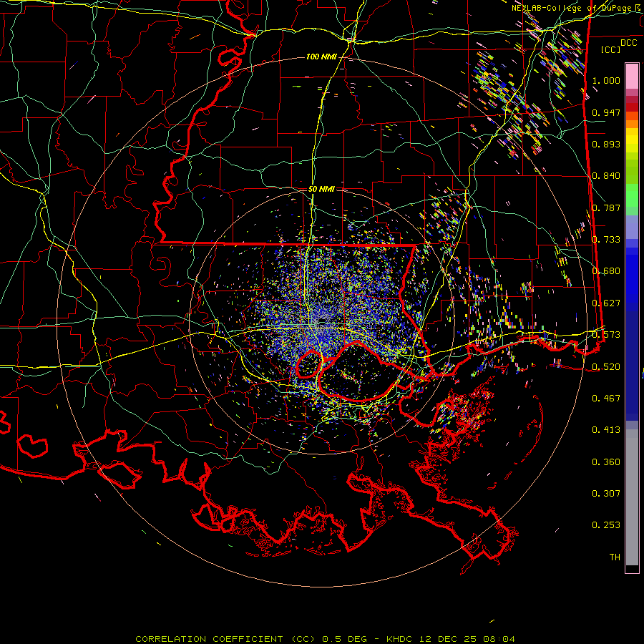Click the 0.893 scale value
This screenshot has height=644, width=644.
(x=606, y=144)
